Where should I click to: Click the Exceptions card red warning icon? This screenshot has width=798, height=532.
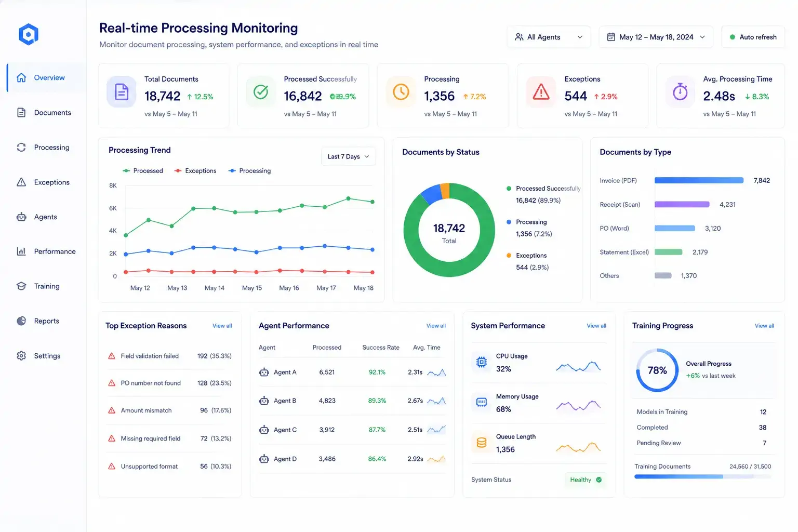click(x=541, y=92)
